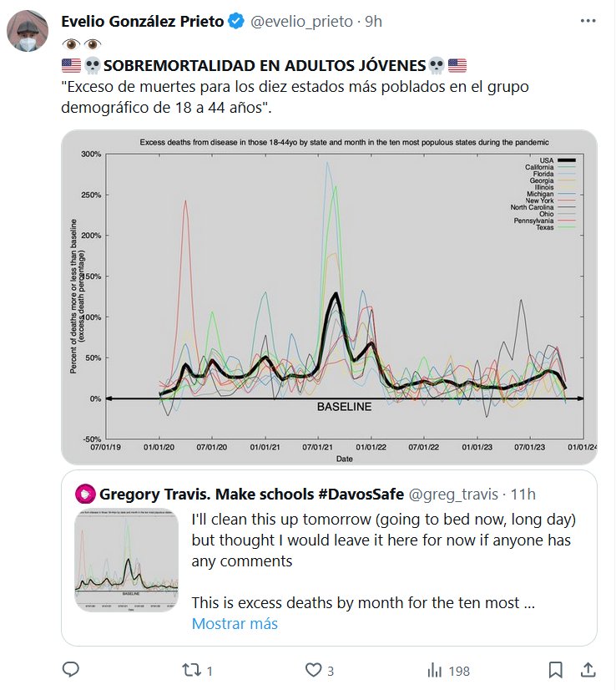Open the quoted tweet's 11h timestamp
Screen dimensions: 616x690
(523, 492)
